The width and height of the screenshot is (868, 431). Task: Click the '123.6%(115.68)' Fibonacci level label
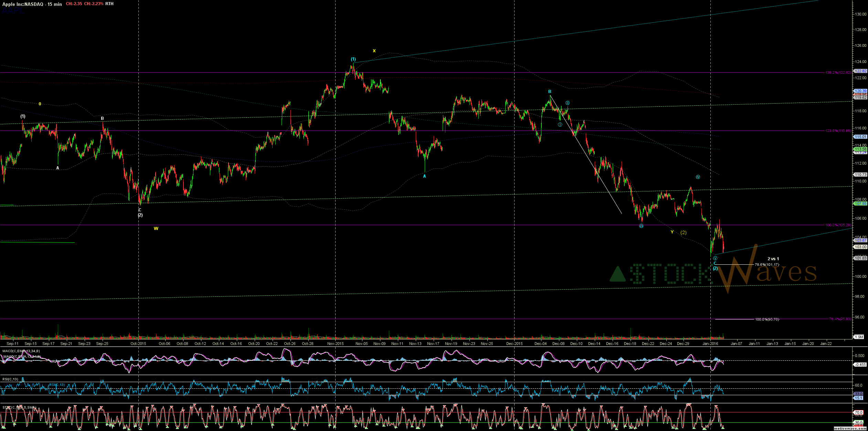(x=838, y=131)
